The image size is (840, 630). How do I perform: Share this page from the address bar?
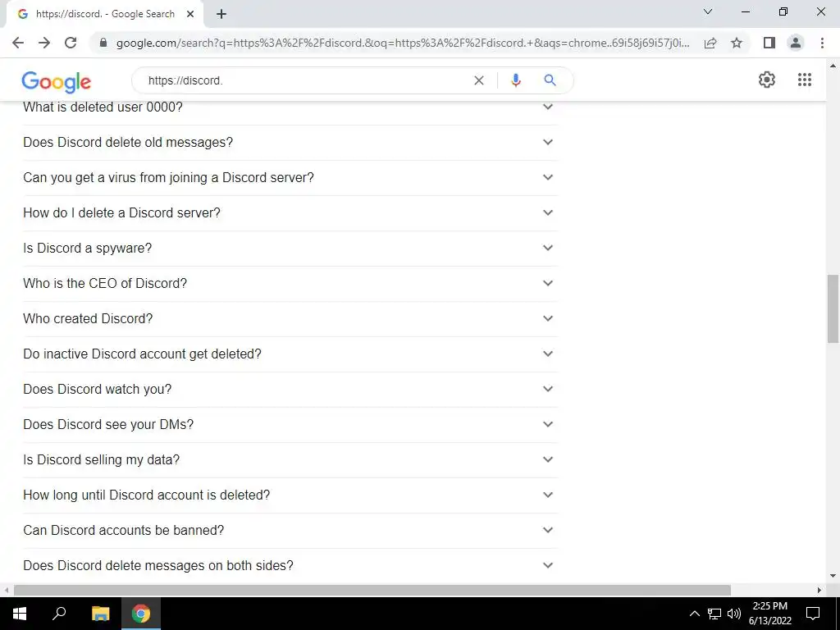[710, 43]
